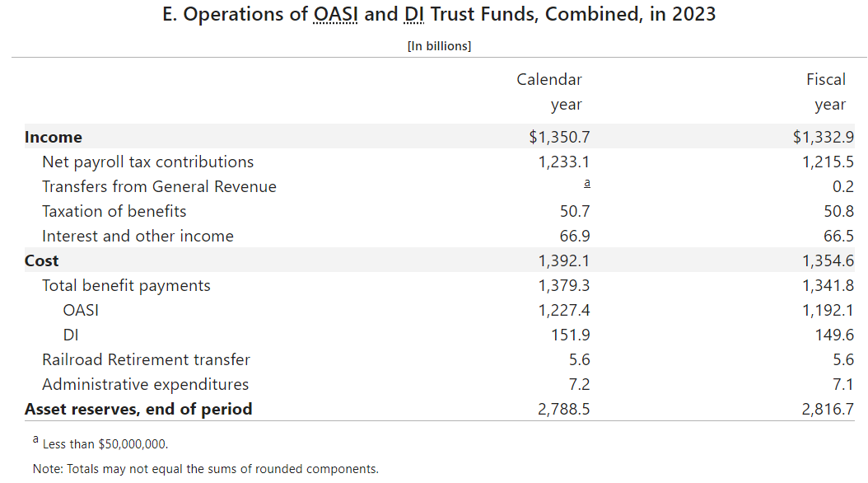This screenshot has height=483, width=868.
Task: Click Interest and other income label
Action: pos(138,236)
